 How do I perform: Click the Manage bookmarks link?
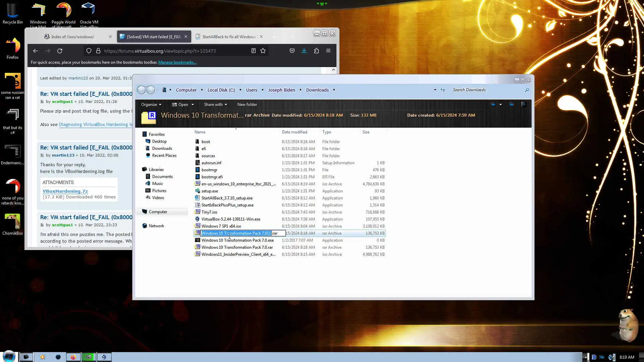coord(177,62)
